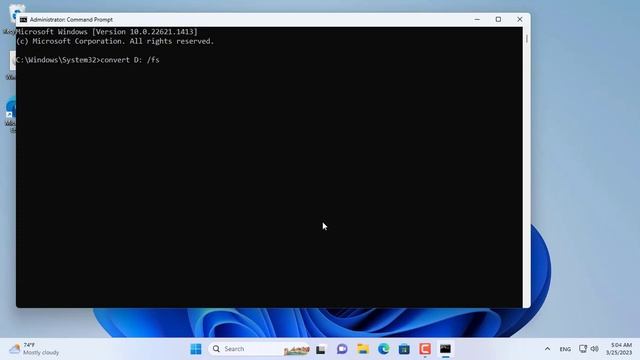Click the 'Administrator: Command Prompt' title text
The image size is (640, 360).
71,20
